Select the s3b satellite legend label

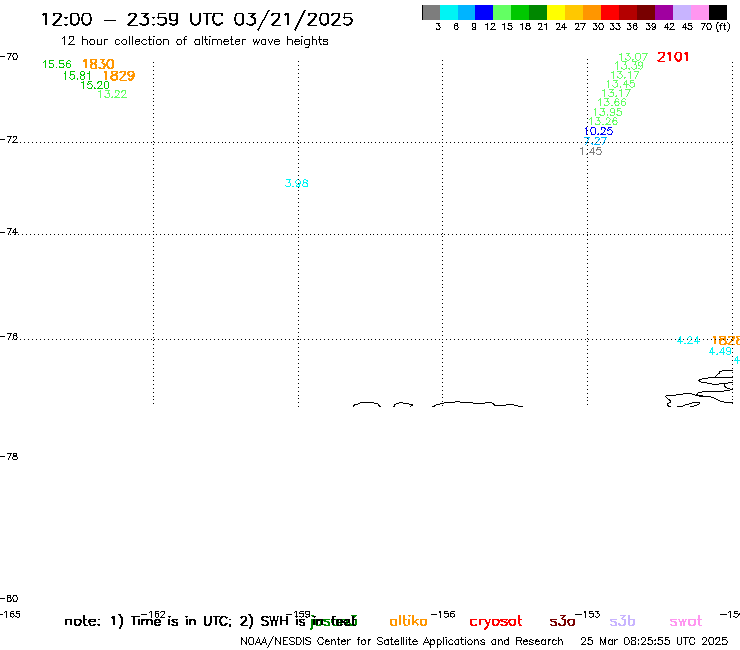tap(622, 621)
